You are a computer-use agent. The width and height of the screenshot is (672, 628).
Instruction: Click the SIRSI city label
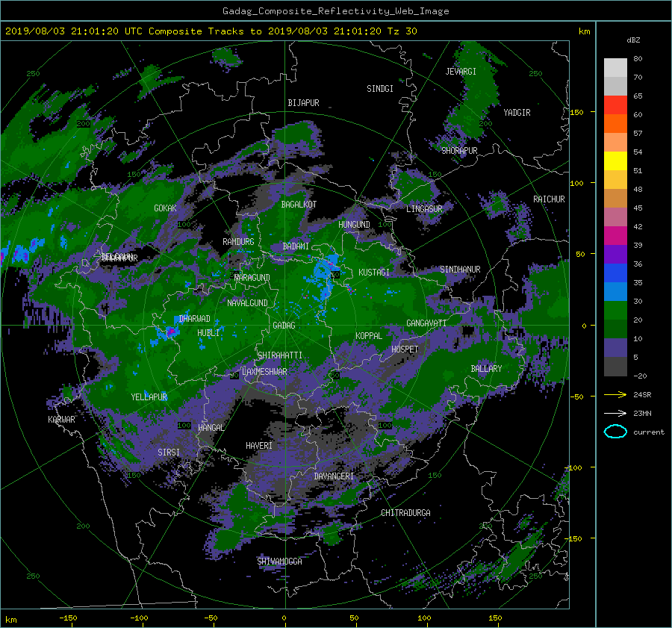click(169, 453)
